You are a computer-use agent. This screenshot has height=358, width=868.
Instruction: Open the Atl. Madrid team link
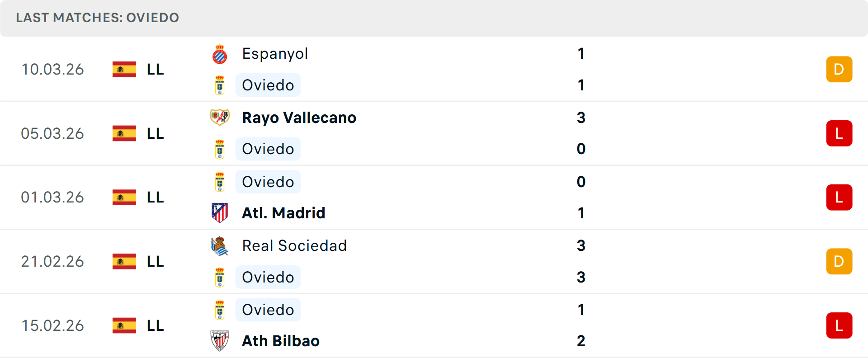point(283,213)
